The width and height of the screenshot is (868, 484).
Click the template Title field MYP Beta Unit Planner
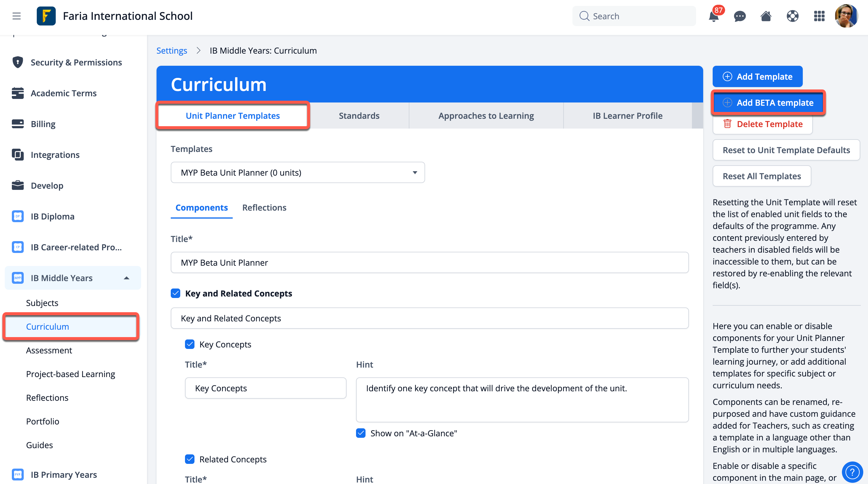pos(430,262)
